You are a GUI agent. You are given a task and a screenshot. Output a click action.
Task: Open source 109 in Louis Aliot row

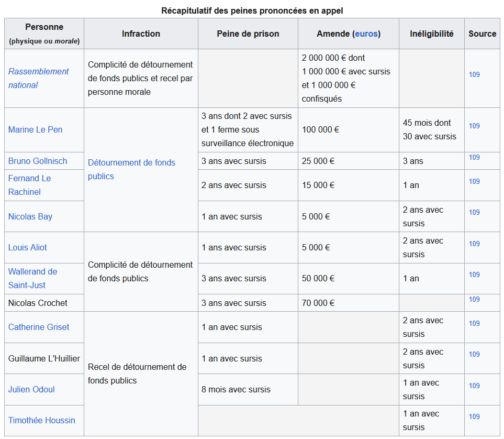pyautogui.click(x=474, y=244)
